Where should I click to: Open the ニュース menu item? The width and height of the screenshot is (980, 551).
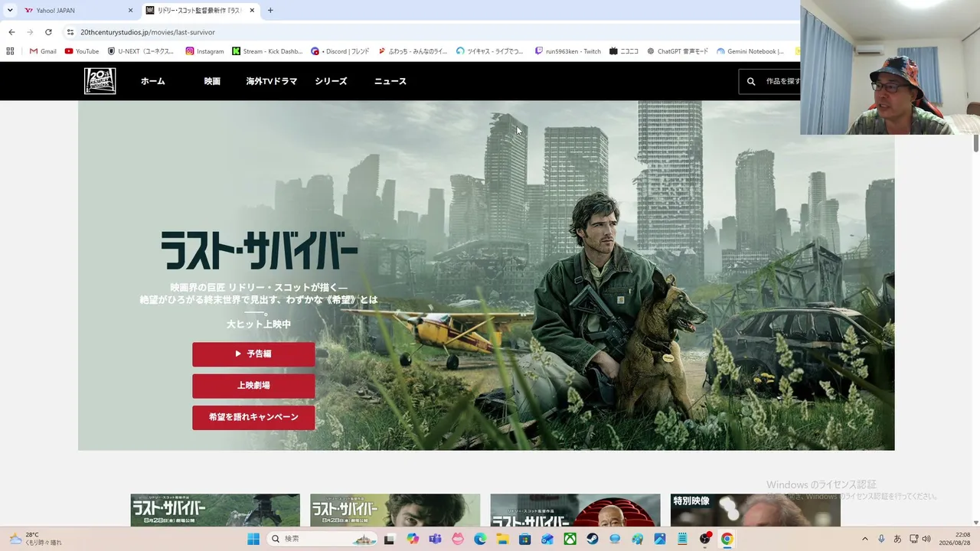[x=390, y=81]
